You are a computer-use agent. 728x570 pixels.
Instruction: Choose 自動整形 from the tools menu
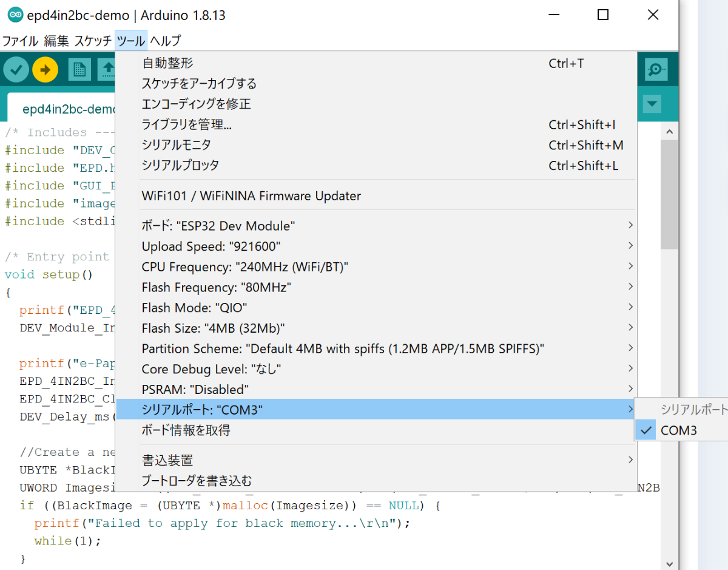[x=376, y=63]
